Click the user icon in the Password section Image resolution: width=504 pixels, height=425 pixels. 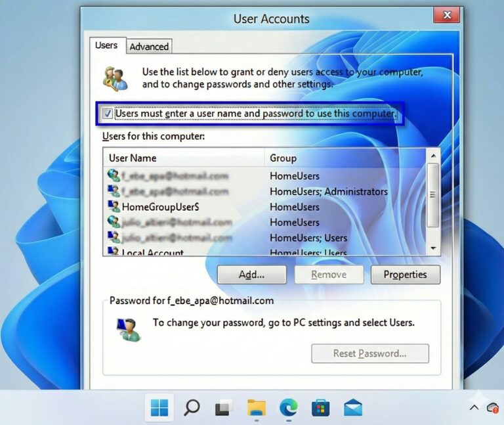pos(129,330)
